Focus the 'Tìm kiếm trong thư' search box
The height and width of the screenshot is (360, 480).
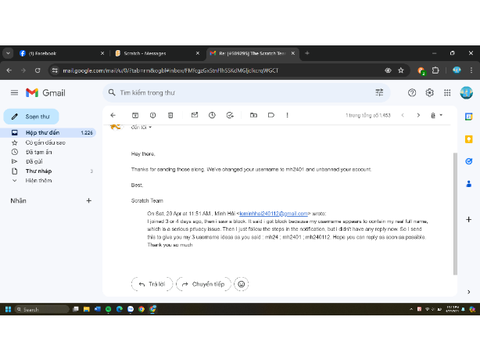pos(247,93)
